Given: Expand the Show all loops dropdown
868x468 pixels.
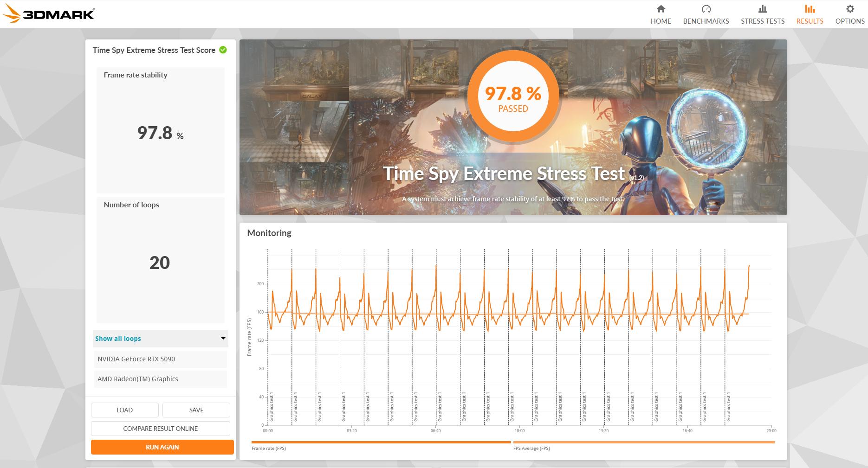Looking at the screenshot, I should (161, 339).
